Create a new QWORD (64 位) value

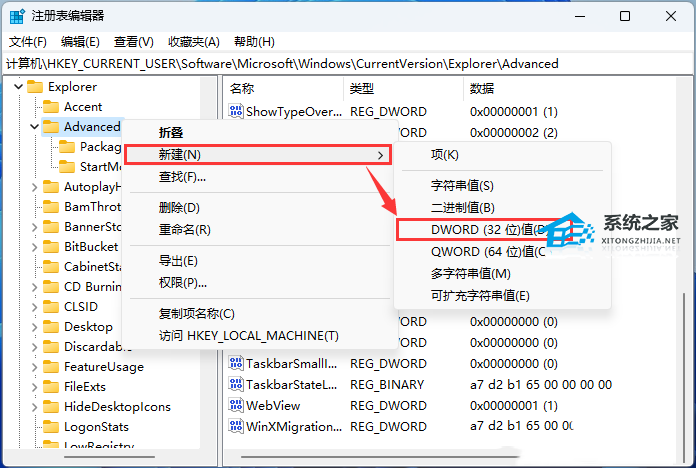[x=502, y=252]
